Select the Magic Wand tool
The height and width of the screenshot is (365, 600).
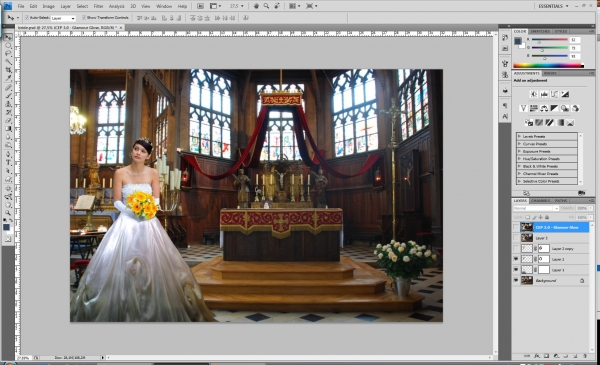8,62
